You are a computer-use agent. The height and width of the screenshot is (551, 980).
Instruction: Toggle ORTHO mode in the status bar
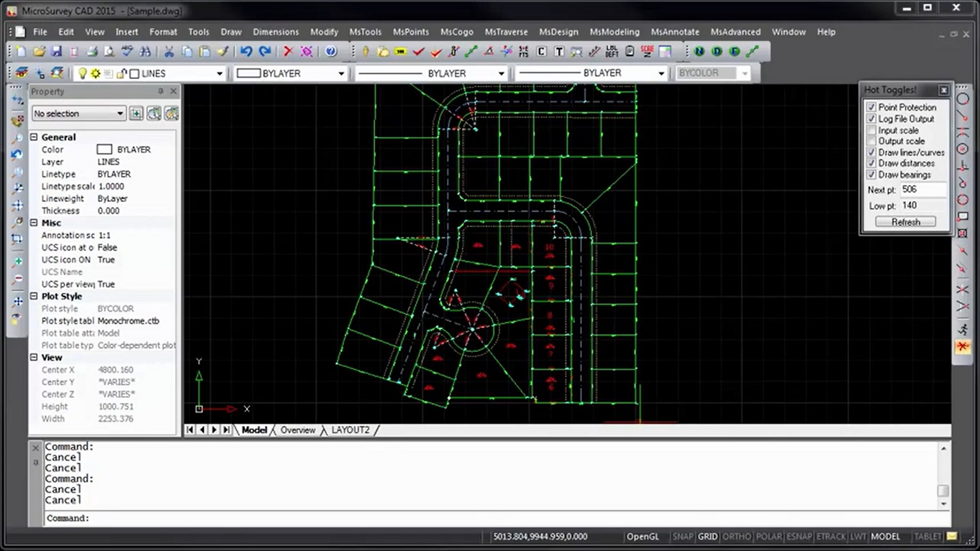click(737, 536)
